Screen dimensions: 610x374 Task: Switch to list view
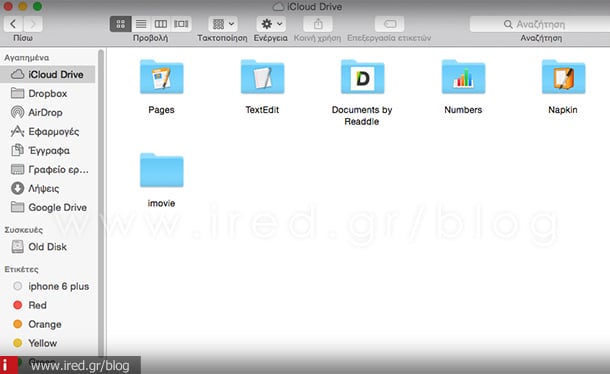coord(141,24)
